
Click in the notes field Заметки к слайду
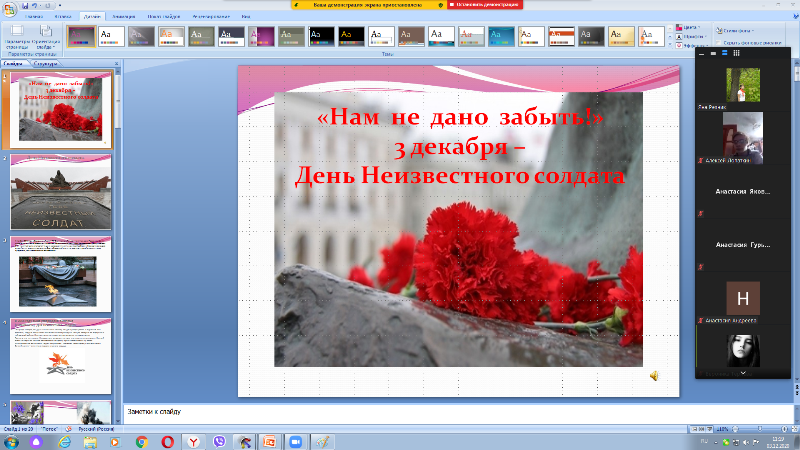(459, 413)
